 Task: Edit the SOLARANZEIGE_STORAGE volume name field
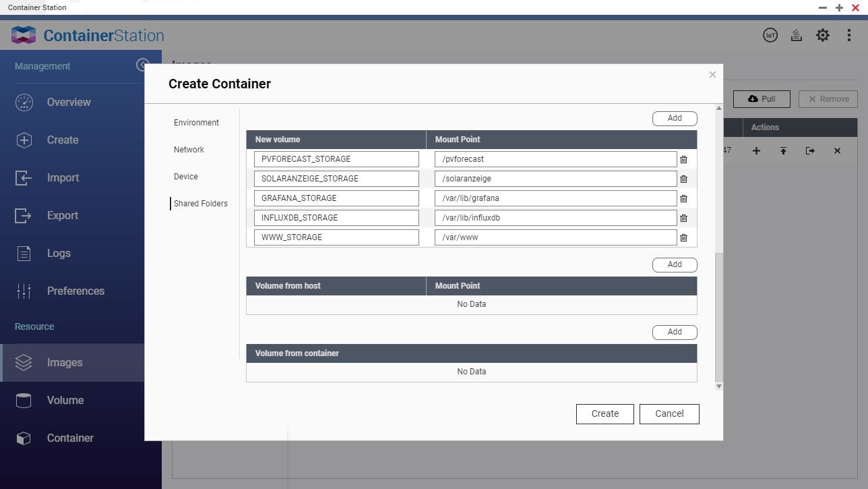336,179
